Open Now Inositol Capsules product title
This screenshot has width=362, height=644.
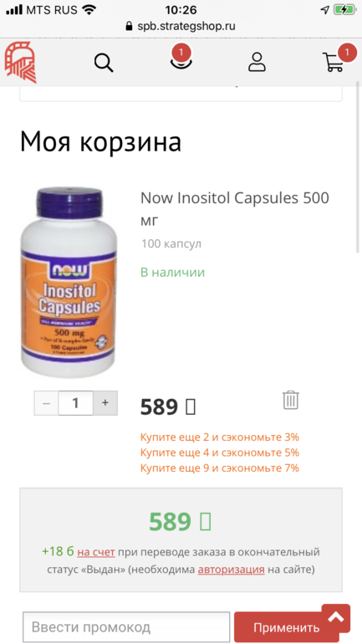pyautogui.click(x=235, y=209)
